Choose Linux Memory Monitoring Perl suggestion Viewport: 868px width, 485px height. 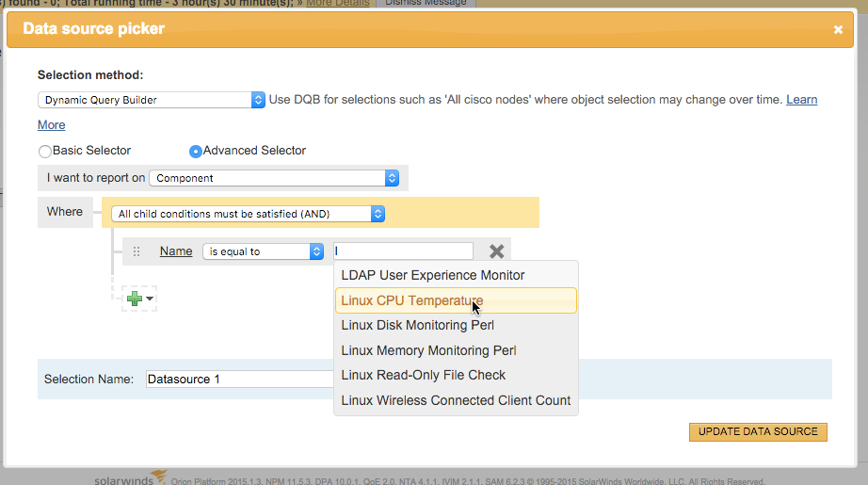[456, 350]
